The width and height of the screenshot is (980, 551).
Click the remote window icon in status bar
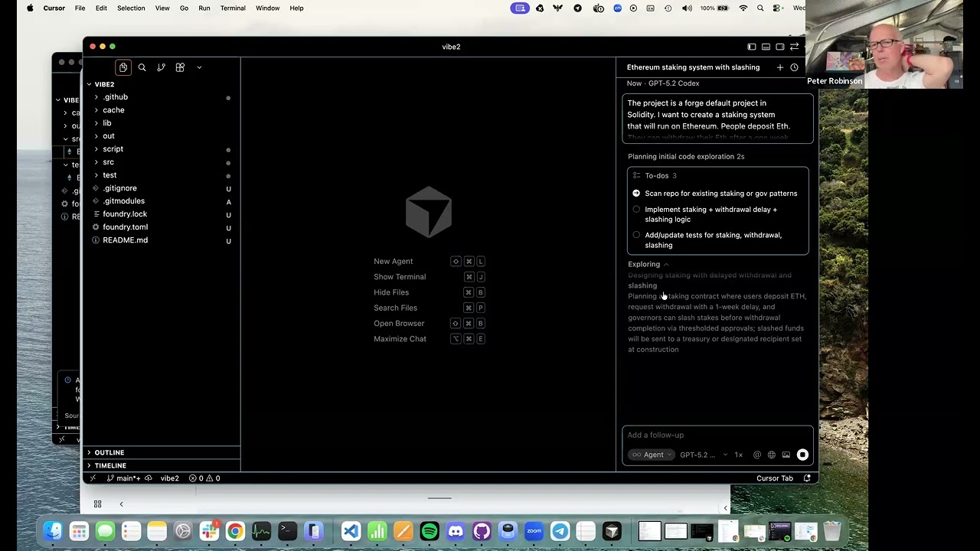[93, 478]
